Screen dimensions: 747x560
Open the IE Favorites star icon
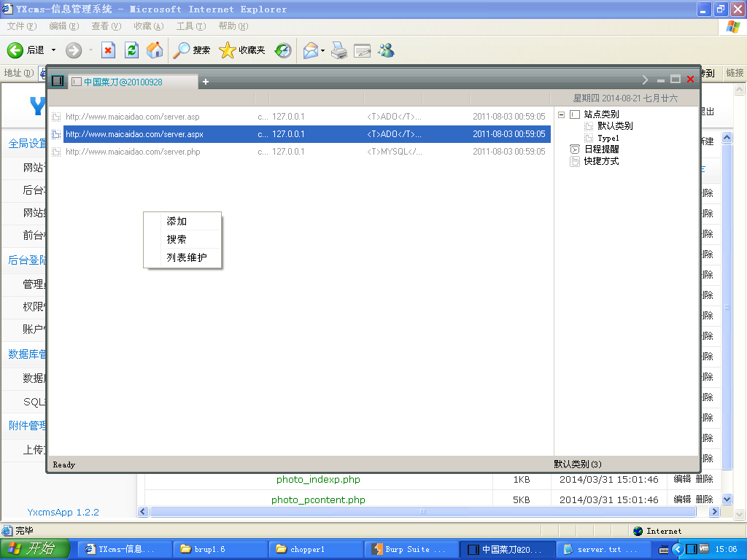point(228,50)
